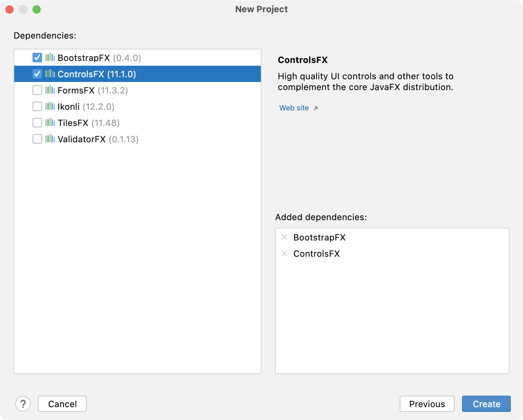Image resolution: width=523 pixels, height=420 pixels.
Task: Check the TilesFX dependency checkbox
Action: (x=37, y=123)
